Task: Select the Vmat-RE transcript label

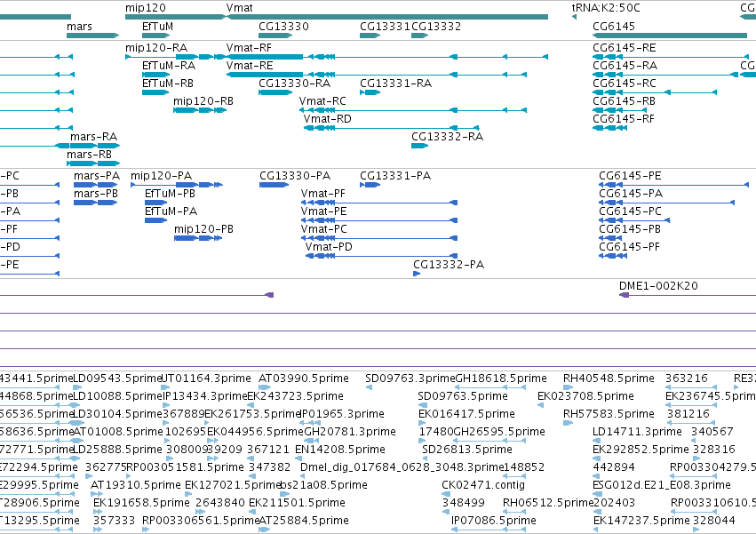Action: click(x=250, y=66)
